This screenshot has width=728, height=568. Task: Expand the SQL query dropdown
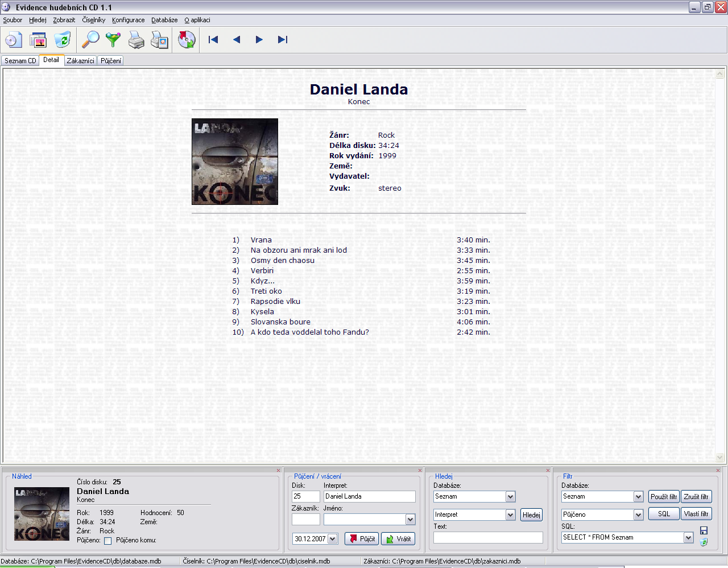click(x=688, y=538)
